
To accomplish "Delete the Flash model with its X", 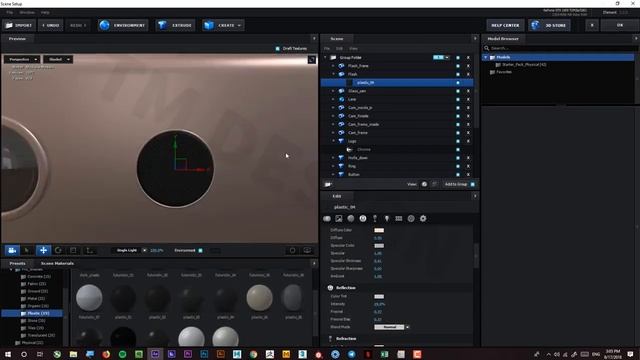I will 468,74.
